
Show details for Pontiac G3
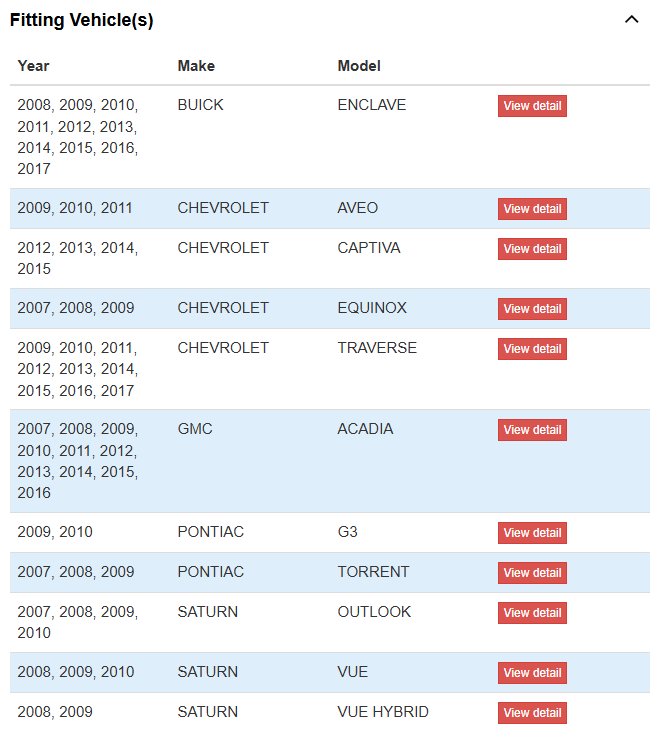click(x=532, y=533)
